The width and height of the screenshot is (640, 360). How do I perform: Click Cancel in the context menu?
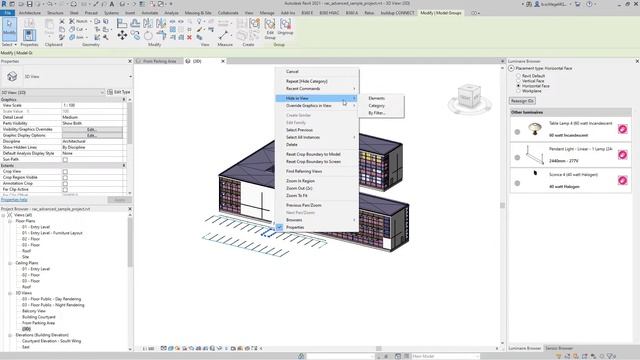(317, 72)
